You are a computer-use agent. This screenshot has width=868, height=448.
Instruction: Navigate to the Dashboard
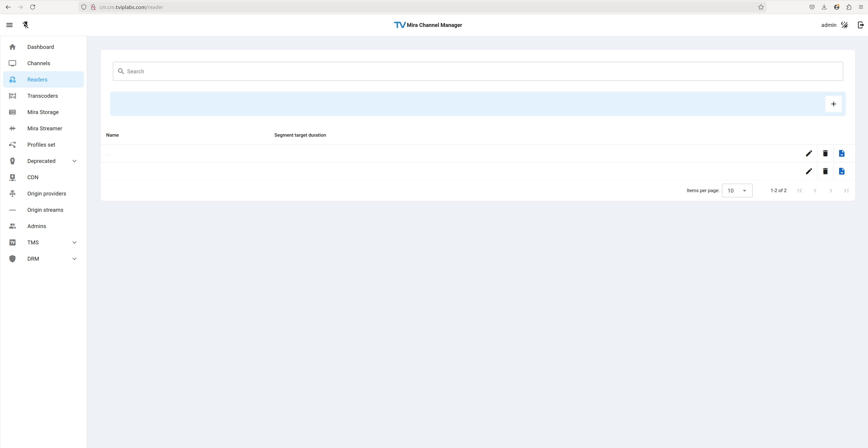point(41,47)
